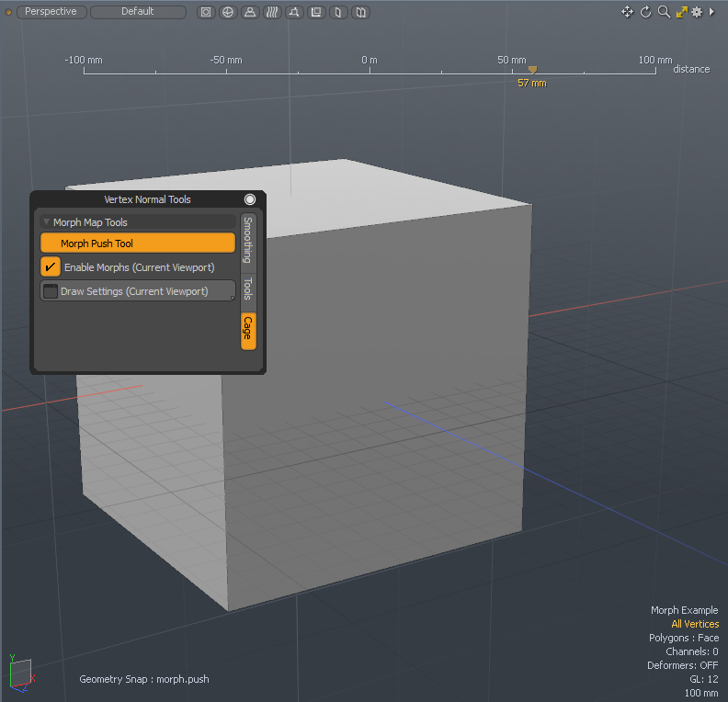
Task: Switch to the Tools vertical tab
Action: pyautogui.click(x=247, y=289)
